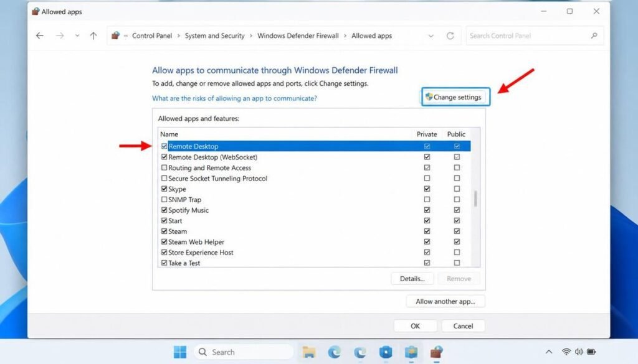Enable Store Experience Host Public checkbox
This screenshot has height=364, width=638.
(457, 252)
